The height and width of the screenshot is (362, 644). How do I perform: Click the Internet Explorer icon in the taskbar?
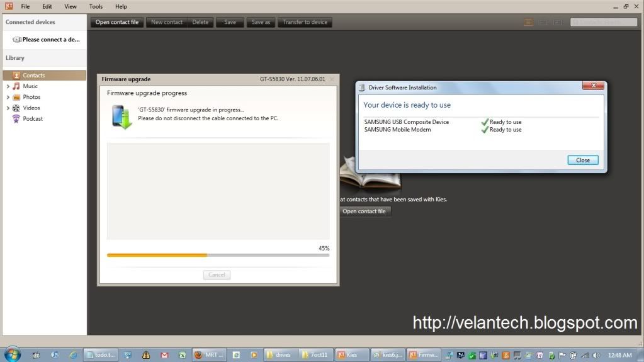click(73, 355)
